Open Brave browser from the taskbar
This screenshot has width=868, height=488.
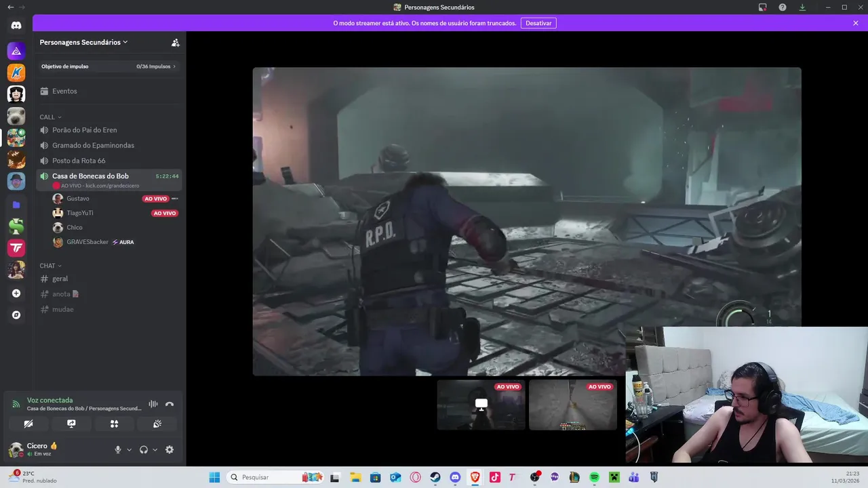point(475,477)
